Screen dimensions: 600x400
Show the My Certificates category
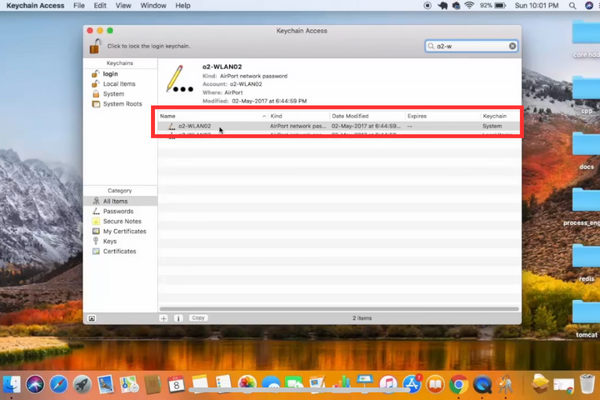coord(124,231)
